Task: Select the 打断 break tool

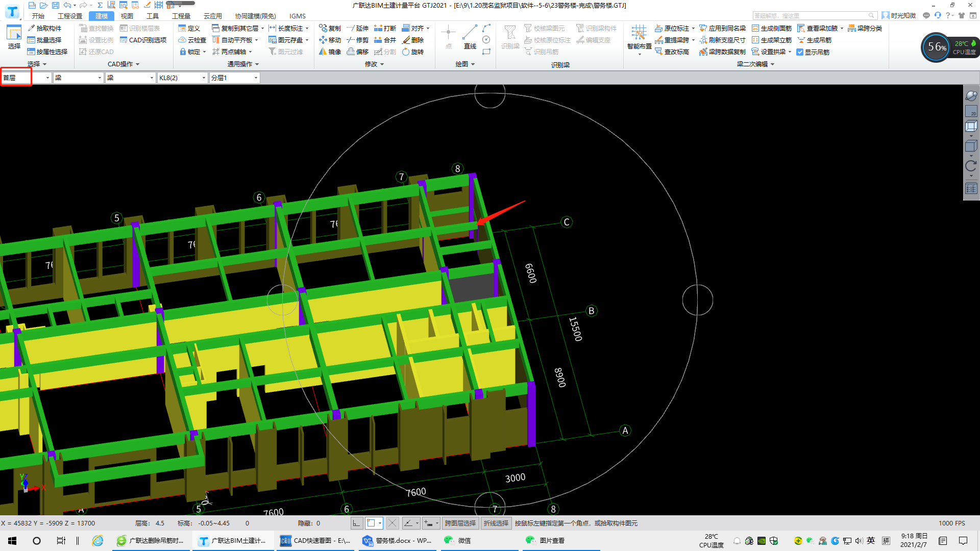Action: [x=385, y=28]
